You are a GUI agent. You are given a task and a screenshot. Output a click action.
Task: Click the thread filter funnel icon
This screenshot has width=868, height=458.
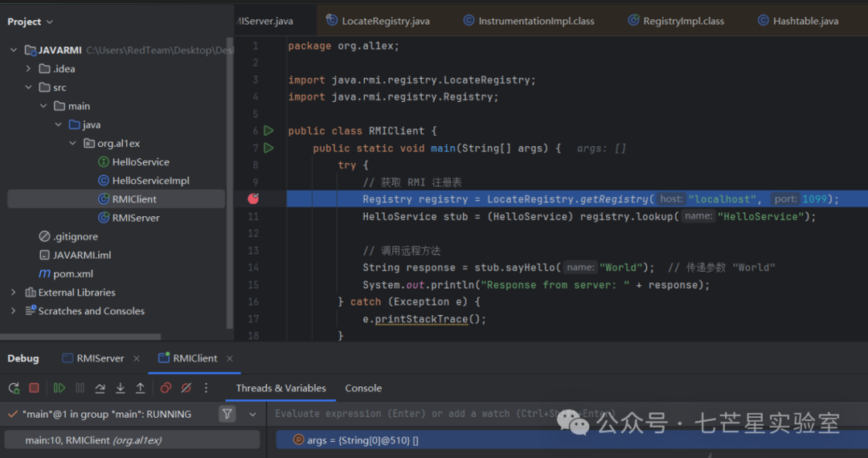coord(227,414)
